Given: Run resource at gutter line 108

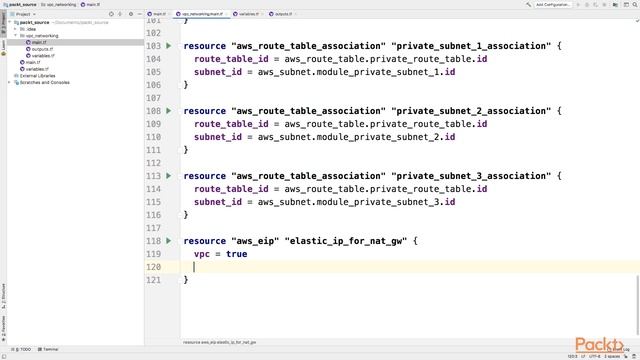Looking at the screenshot, I should click(x=169, y=111).
